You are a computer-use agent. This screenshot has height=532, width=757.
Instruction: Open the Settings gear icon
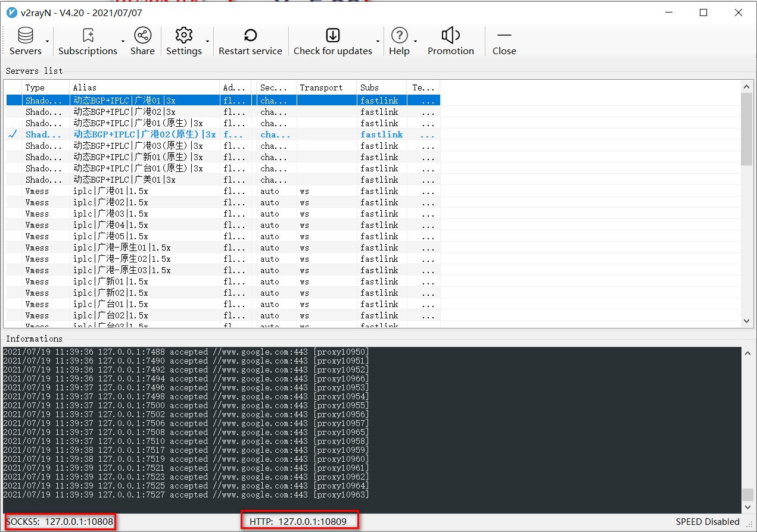[x=183, y=36]
